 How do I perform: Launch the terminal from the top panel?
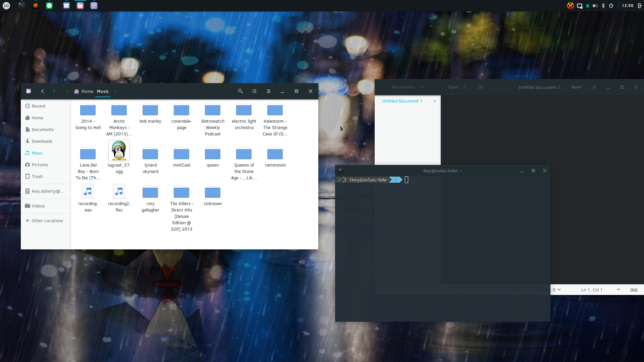pyautogui.click(x=21, y=5)
